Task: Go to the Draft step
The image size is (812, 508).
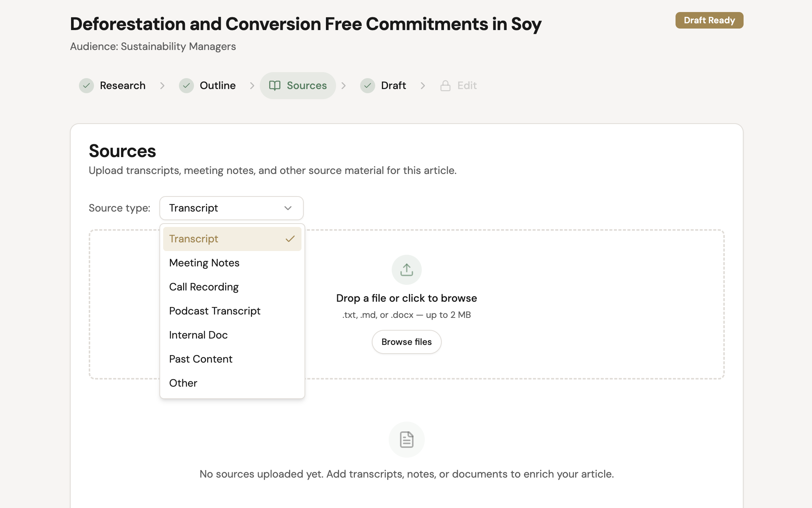Action: click(x=393, y=86)
